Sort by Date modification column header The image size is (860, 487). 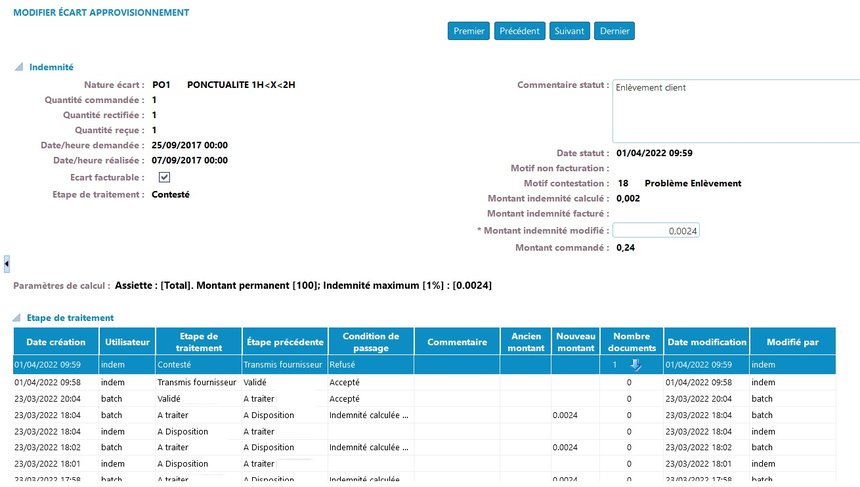[x=706, y=342]
